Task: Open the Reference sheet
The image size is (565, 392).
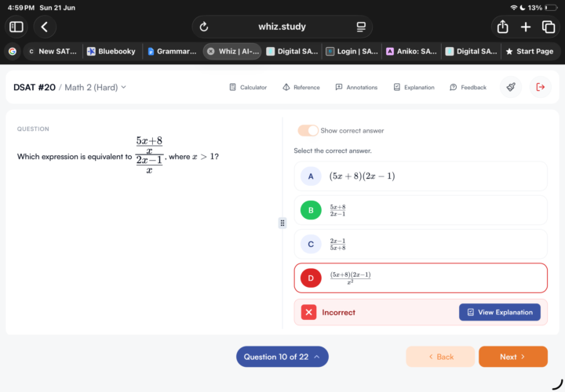Action: (x=301, y=87)
